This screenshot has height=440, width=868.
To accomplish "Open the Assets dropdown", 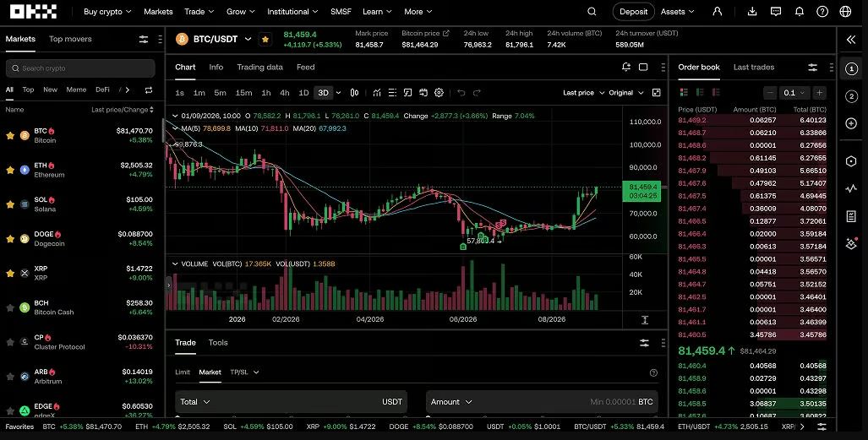I will pyautogui.click(x=678, y=12).
